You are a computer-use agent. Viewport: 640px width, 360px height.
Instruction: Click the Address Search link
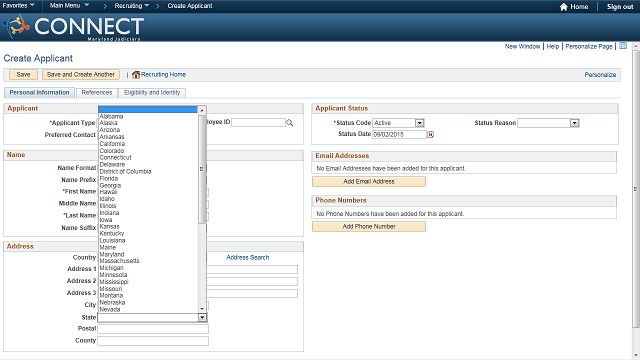(x=248, y=258)
